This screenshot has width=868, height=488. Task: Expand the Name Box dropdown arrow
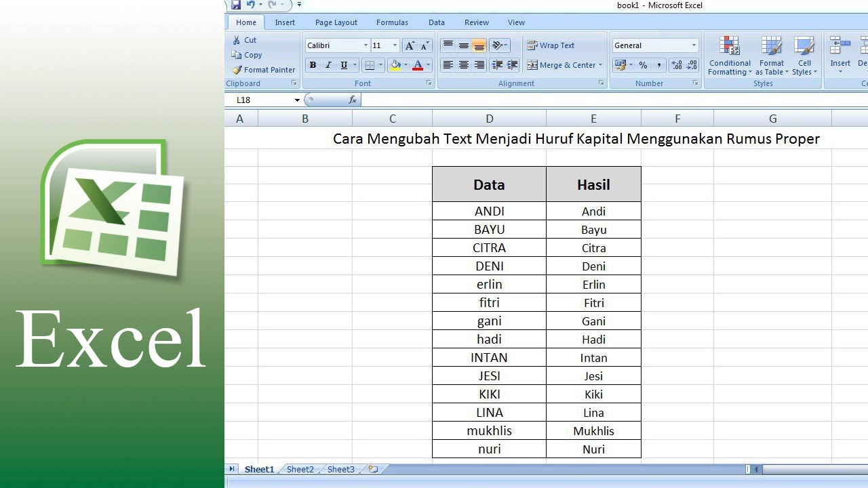click(x=297, y=100)
